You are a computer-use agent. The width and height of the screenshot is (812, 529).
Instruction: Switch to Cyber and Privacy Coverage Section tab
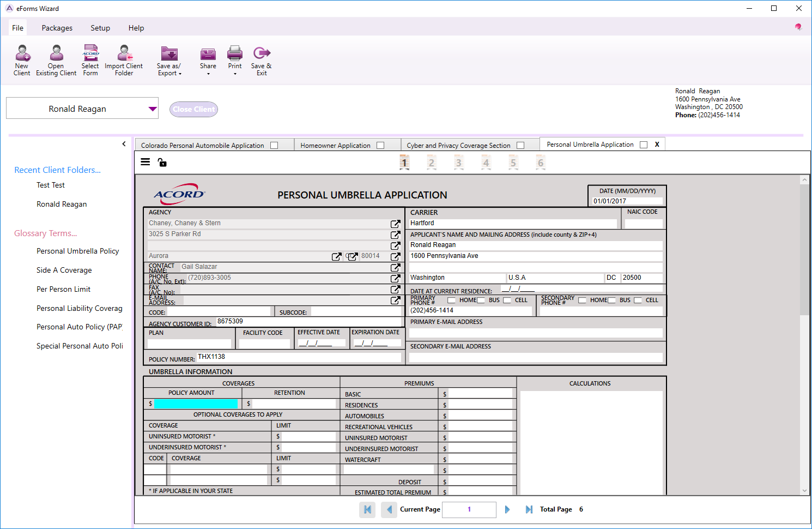(458, 146)
